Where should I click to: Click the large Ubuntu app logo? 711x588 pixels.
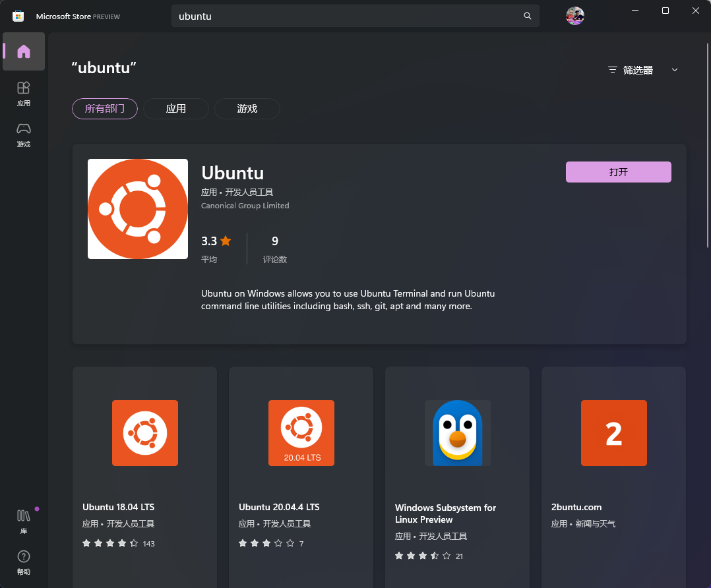click(x=138, y=209)
